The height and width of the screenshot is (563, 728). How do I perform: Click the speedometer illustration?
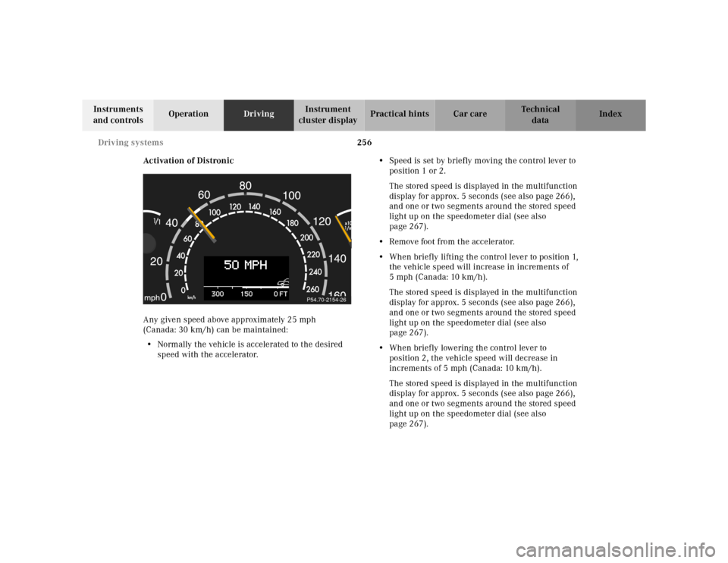247,239
